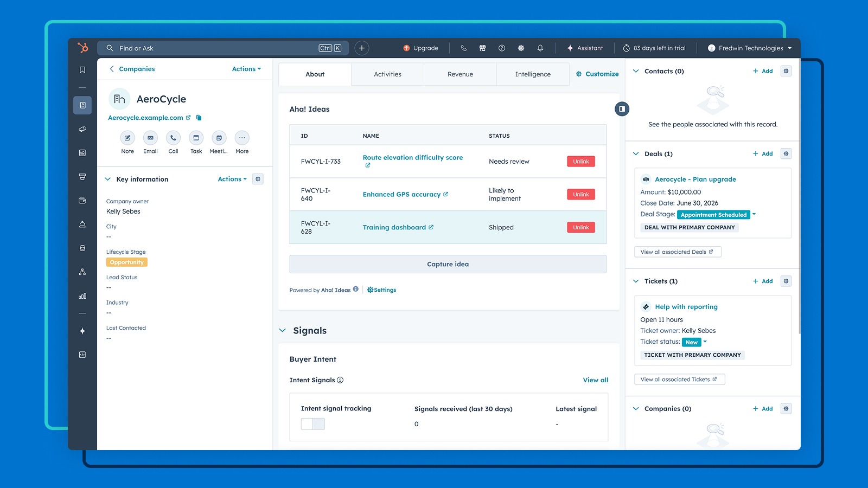The height and width of the screenshot is (488, 868).
Task: Unlink the Enhanced GPS accuracy idea
Action: (x=581, y=195)
